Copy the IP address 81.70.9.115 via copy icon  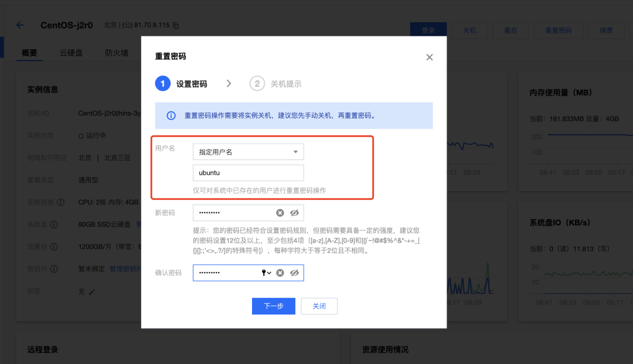point(176,25)
